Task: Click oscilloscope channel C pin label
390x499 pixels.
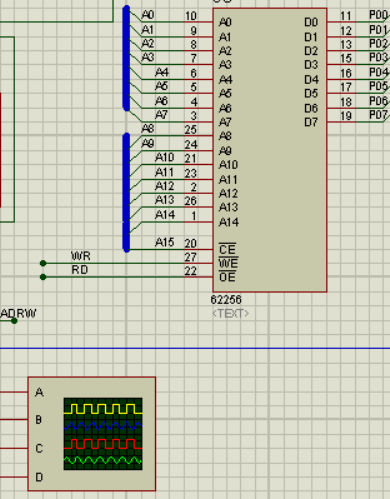Action: tap(39, 449)
